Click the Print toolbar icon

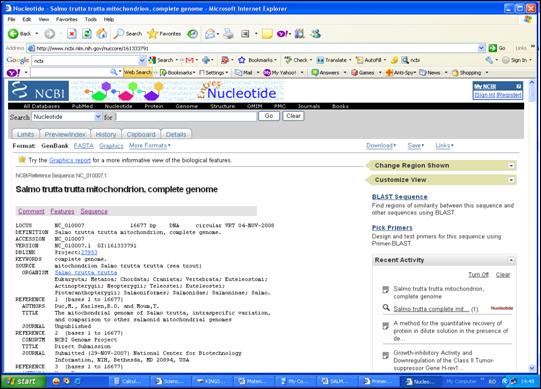click(228, 33)
